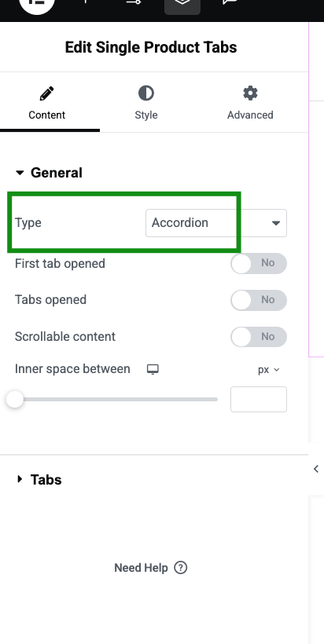This screenshot has width=324, height=644.
Task: Toggle First tab opened switch
Action: [259, 263]
